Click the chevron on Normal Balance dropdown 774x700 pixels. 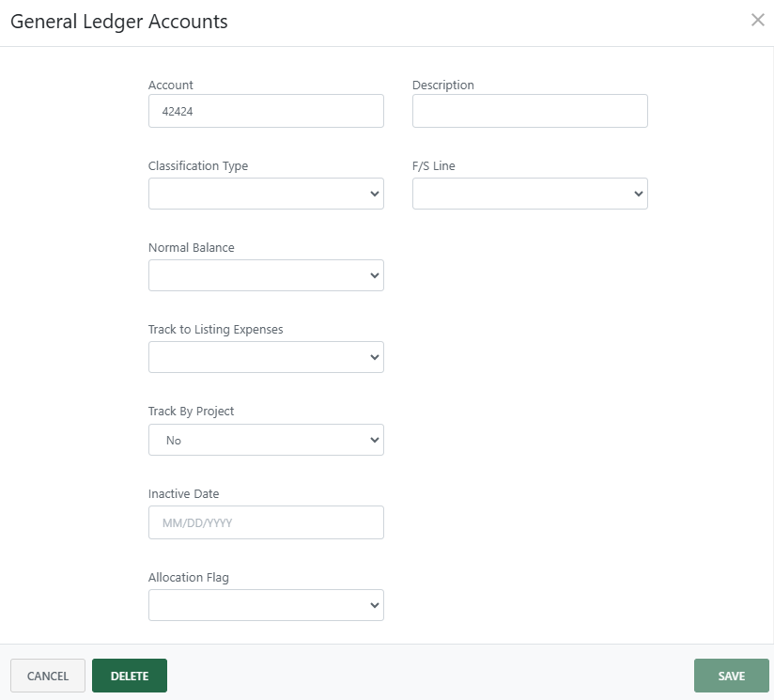coord(375,275)
